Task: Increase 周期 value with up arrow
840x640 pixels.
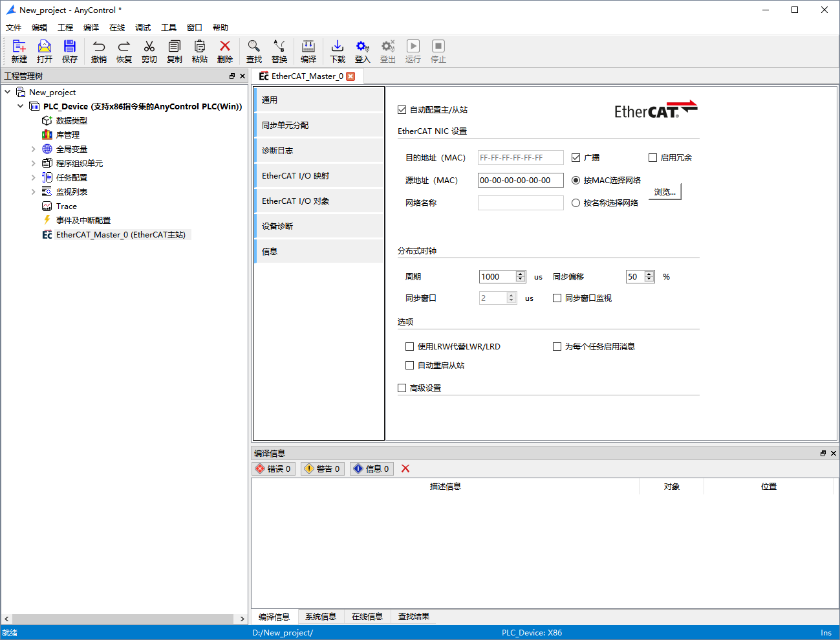Action: (521, 274)
